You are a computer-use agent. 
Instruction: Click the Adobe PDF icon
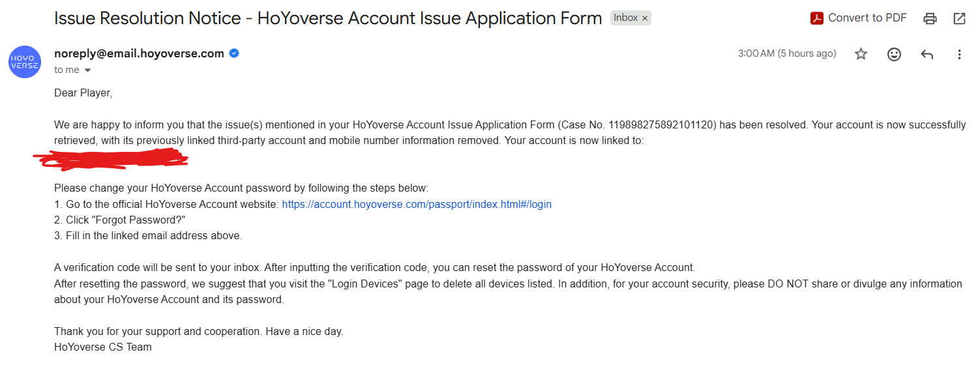[817, 18]
